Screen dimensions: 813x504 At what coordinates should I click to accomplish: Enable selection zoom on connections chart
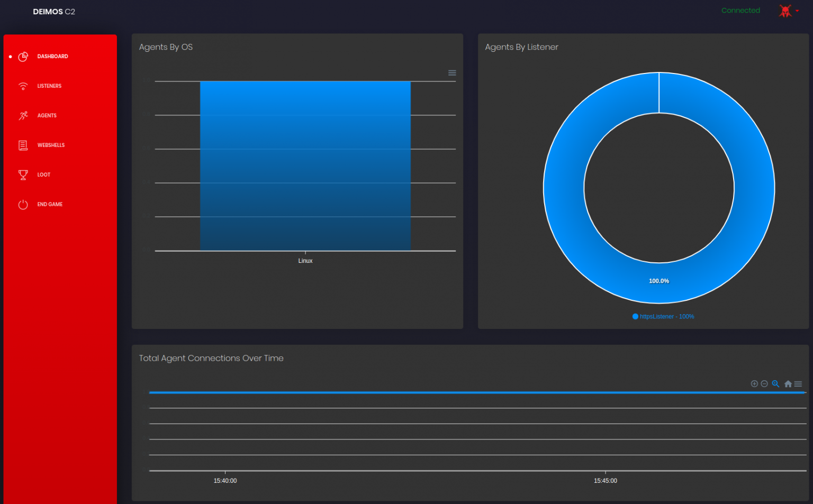tap(776, 383)
